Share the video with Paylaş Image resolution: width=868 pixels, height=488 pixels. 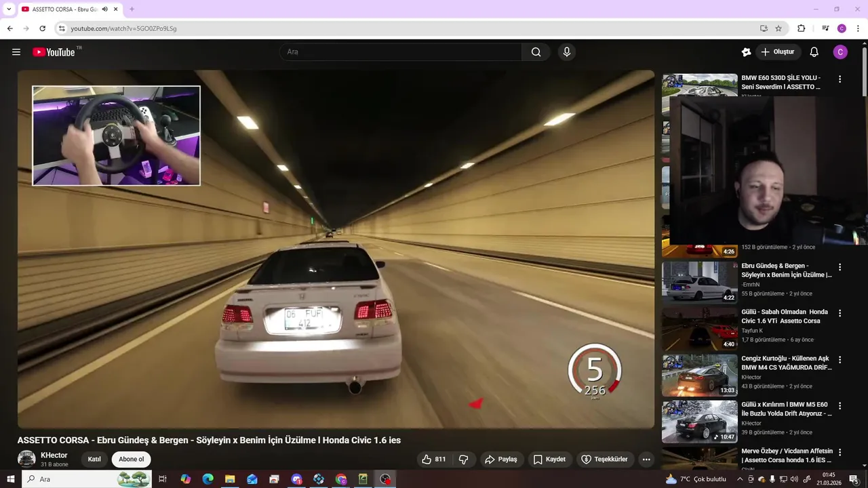click(500, 460)
